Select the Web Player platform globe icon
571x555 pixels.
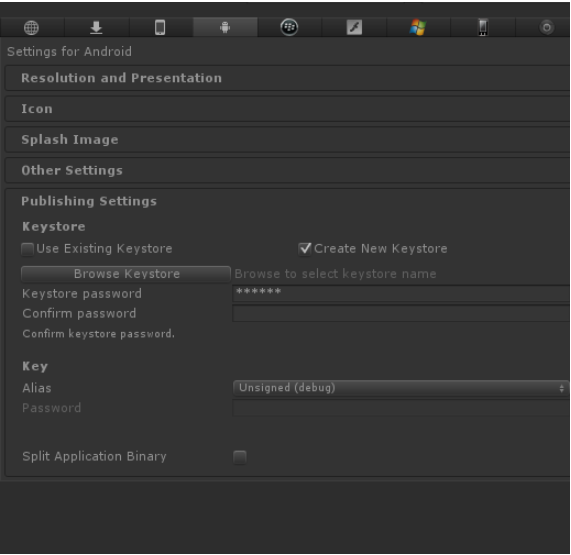click(31, 27)
